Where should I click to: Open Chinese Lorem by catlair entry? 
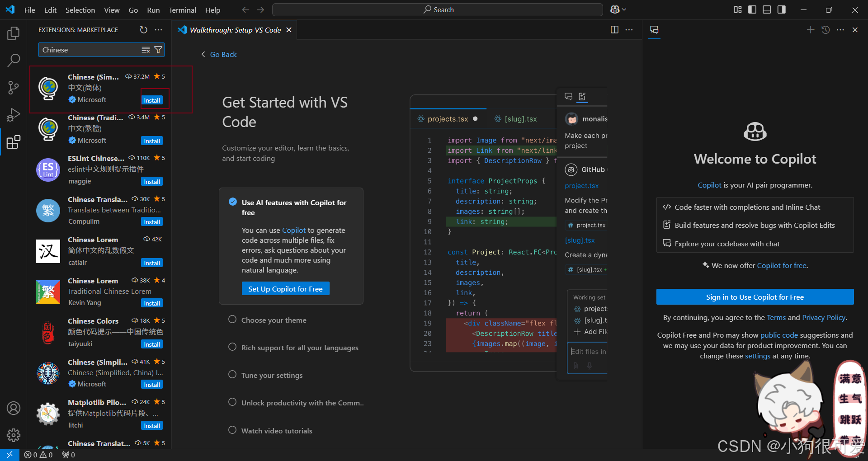click(100, 251)
